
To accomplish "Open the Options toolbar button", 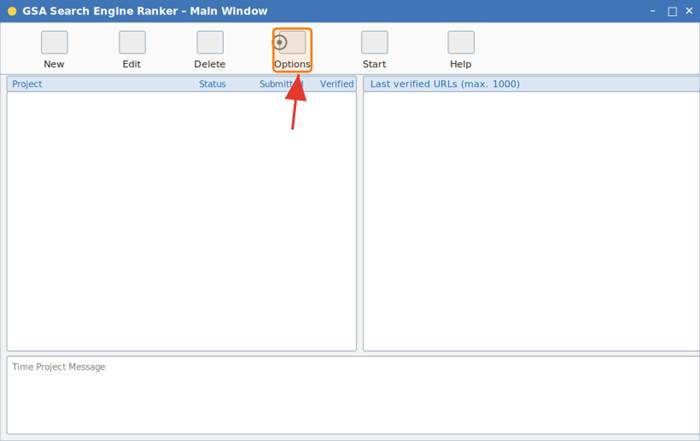I will coord(292,50).
